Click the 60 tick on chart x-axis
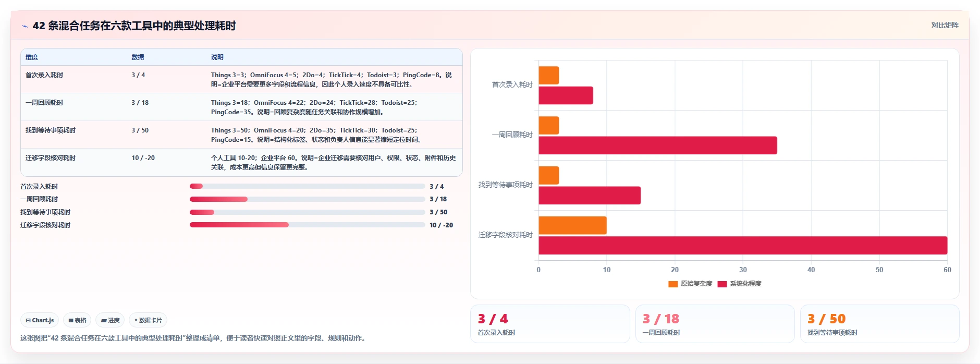 947,270
